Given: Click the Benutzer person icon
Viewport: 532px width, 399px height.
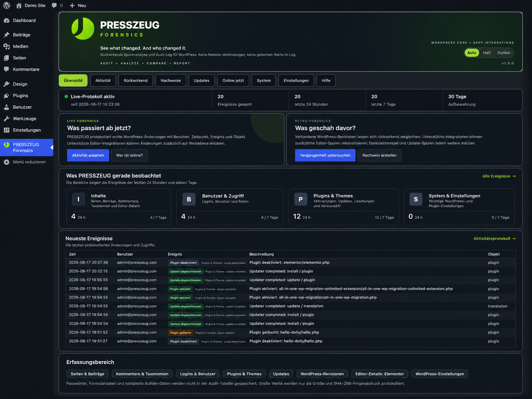Looking at the screenshot, I should [7, 107].
